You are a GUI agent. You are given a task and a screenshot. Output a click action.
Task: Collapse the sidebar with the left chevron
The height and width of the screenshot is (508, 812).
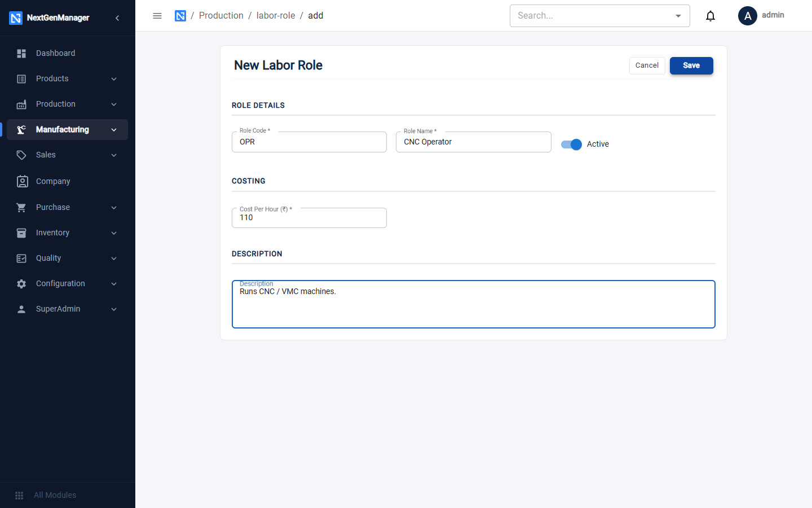tap(117, 18)
